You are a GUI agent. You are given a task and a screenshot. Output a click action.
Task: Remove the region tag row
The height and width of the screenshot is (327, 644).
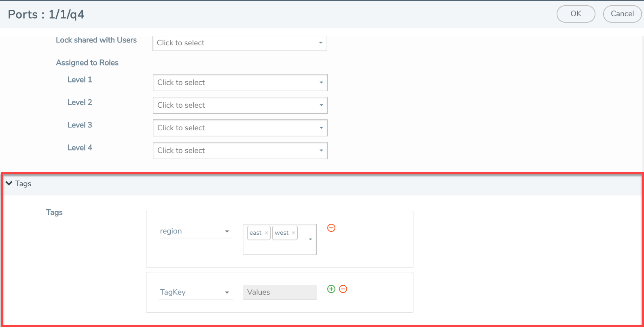tap(331, 228)
